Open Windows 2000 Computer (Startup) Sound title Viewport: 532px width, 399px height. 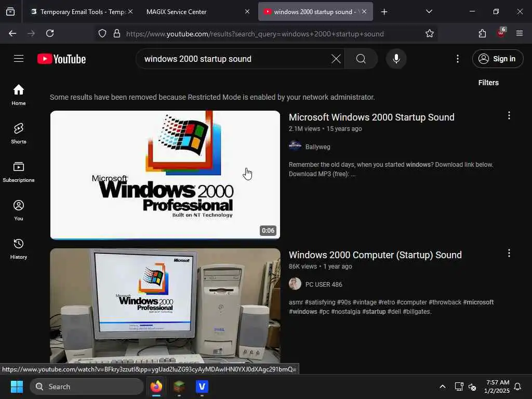tap(375, 255)
